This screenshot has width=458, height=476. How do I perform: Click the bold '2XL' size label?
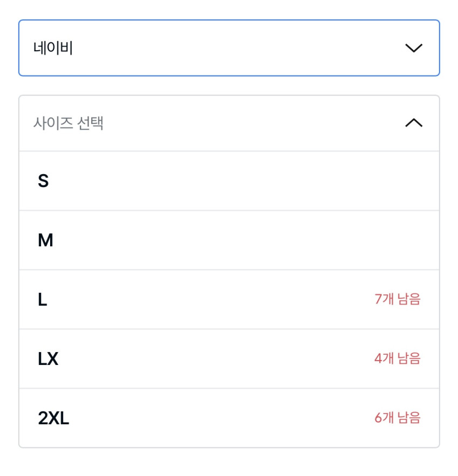point(53,419)
